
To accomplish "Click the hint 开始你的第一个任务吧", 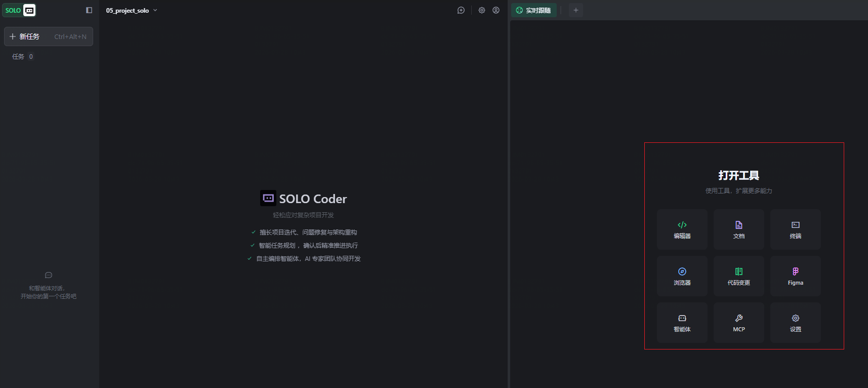I will (49, 296).
